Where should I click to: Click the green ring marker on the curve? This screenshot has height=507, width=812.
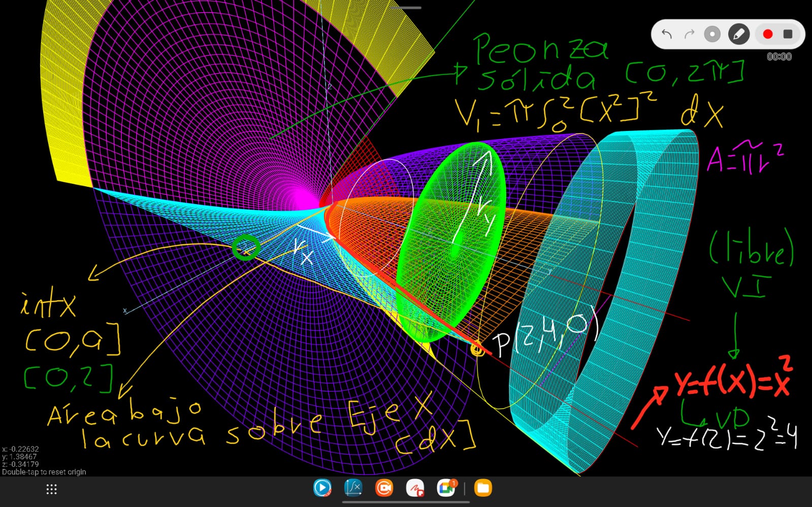pyautogui.click(x=246, y=248)
